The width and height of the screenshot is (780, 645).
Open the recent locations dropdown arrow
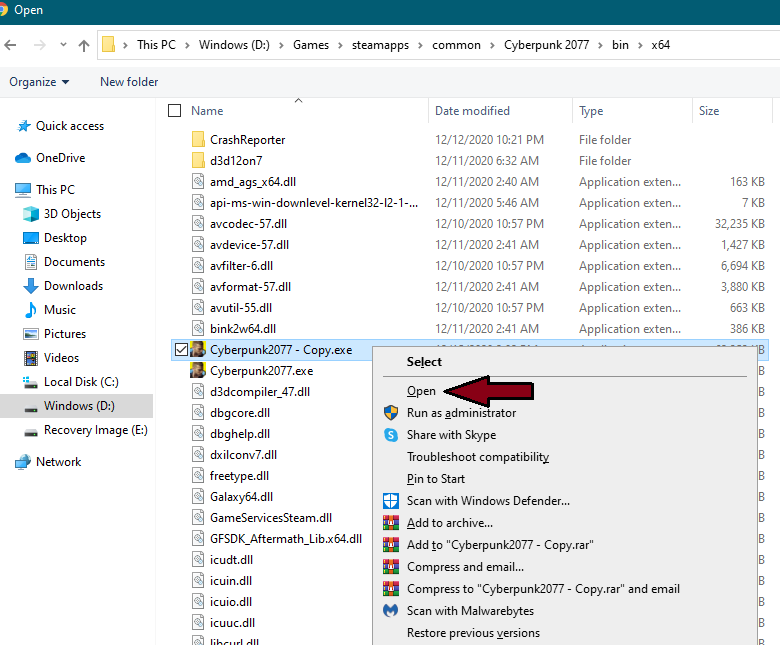click(x=63, y=45)
